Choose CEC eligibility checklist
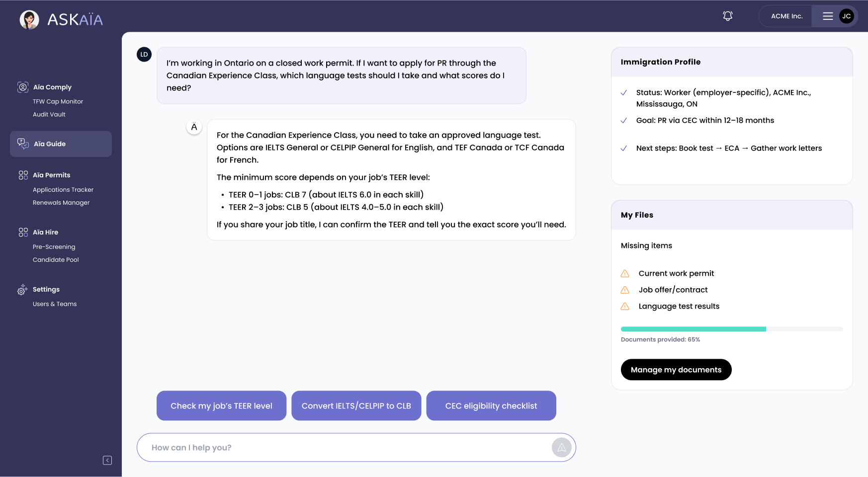The width and height of the screenshot is (868, 477). (x=491, y=405)
